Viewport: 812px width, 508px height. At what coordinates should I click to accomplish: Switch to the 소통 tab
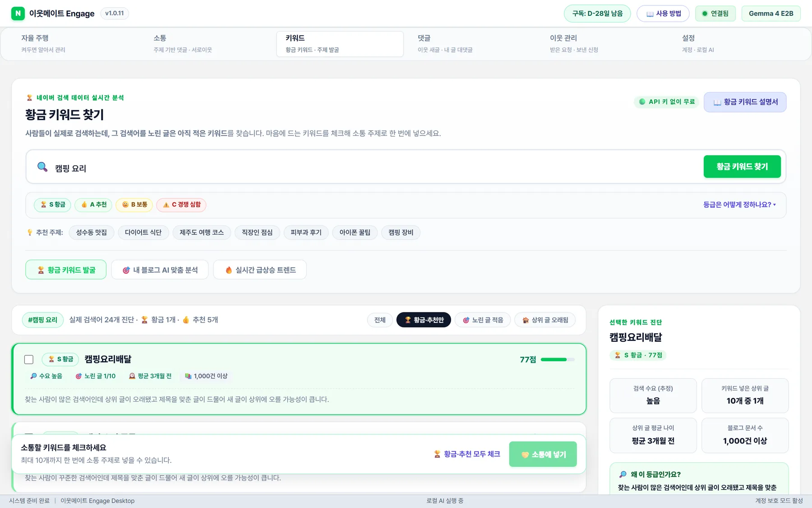click(x=208, y=44)
